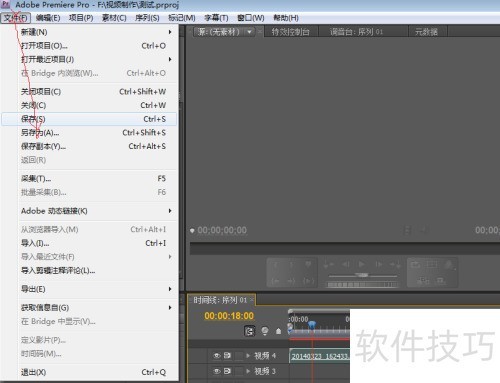This screenshot has width=500, height=383.
Task: Click the jog wheel strip in source monitor
Action: coord(363,285)
